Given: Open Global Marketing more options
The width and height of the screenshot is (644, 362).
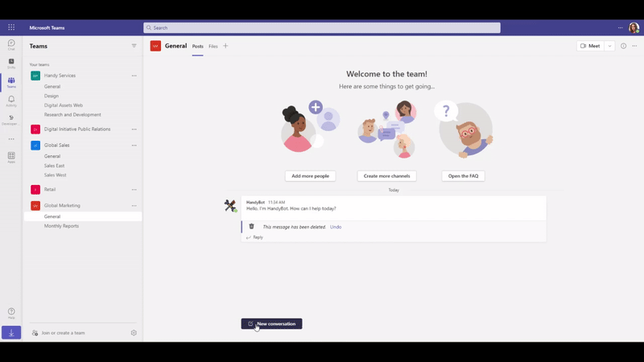Looking at the screenshot, I should (x=134, y=206).
